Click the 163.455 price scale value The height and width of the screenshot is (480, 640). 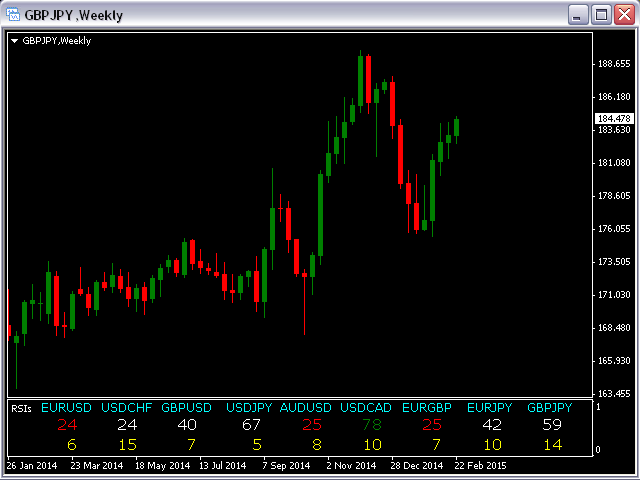pyautogui.click(x=614, y=394)
